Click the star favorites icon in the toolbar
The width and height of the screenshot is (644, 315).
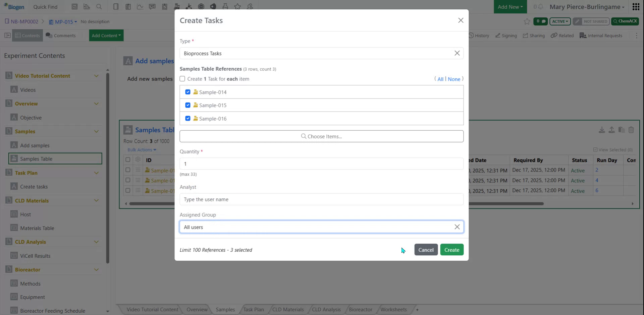(x=238, y=6)
